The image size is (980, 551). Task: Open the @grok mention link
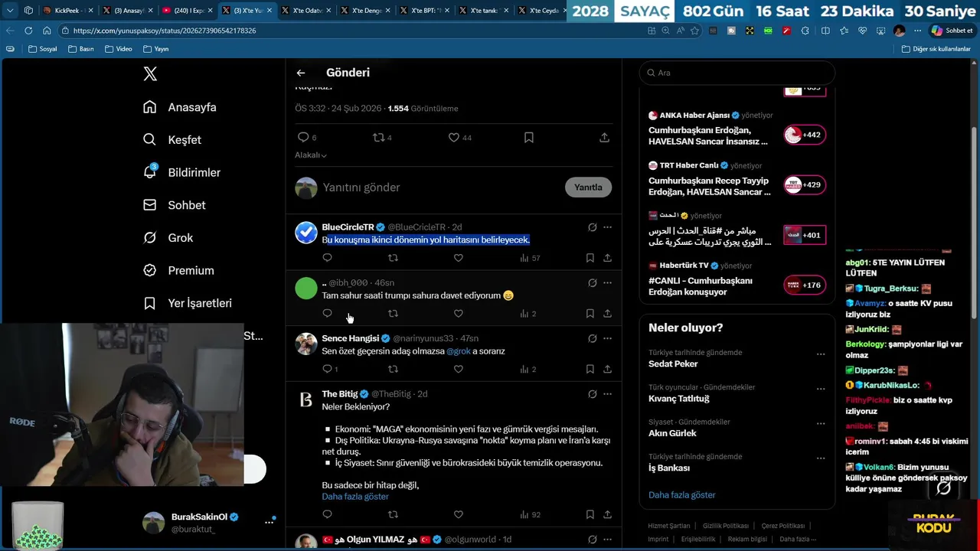[459, 351]
